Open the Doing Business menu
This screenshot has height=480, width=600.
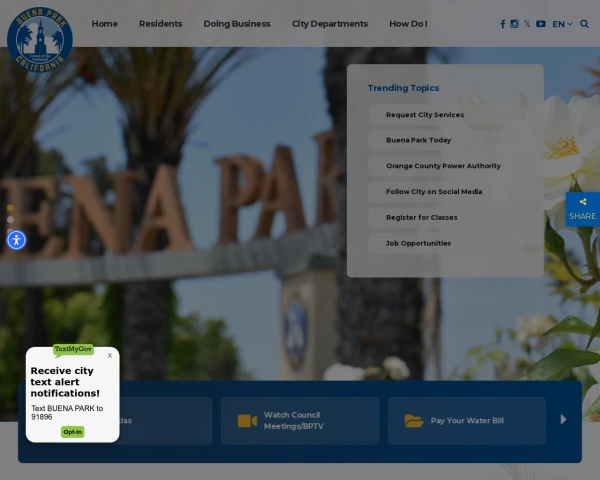click(237, 24)
